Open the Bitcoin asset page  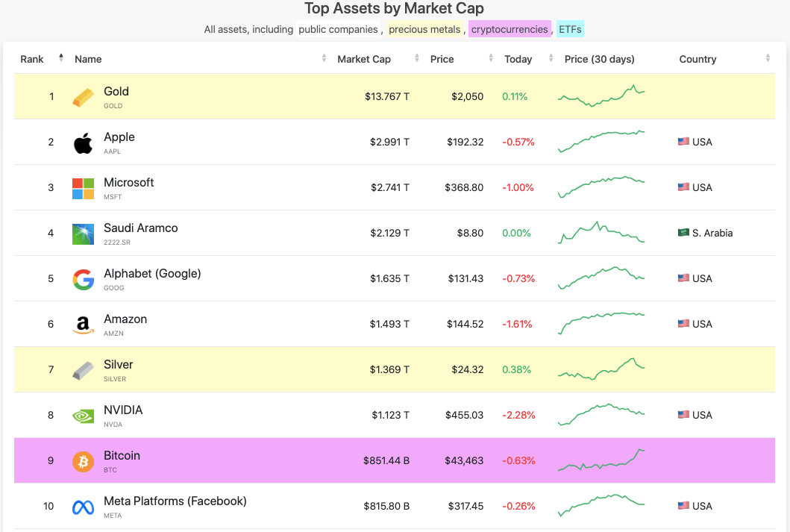click(x=122, y=455)
